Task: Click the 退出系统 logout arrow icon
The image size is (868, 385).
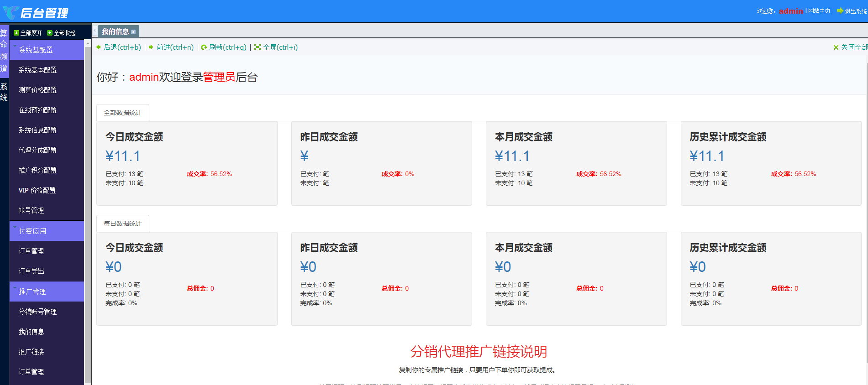Action: pos(840,11)
